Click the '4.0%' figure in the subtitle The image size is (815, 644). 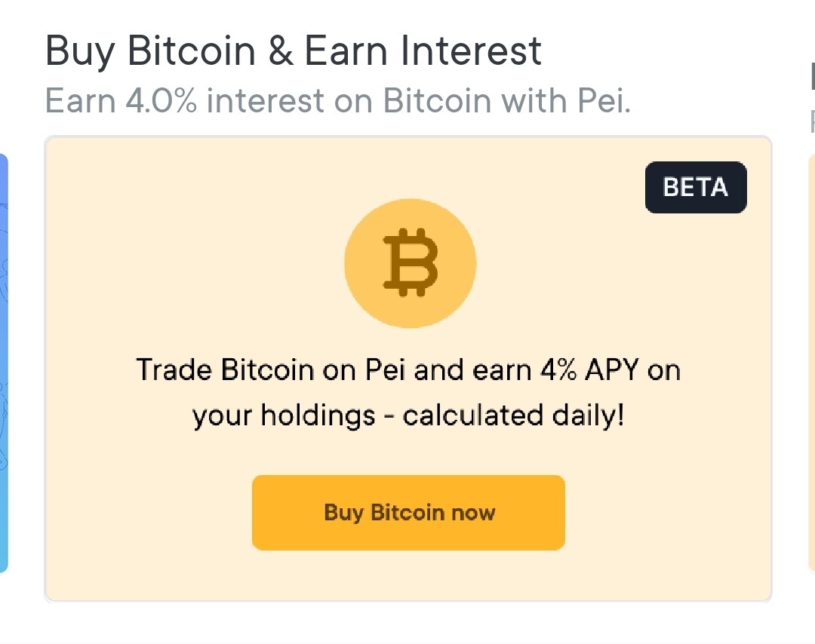point(161,100)
